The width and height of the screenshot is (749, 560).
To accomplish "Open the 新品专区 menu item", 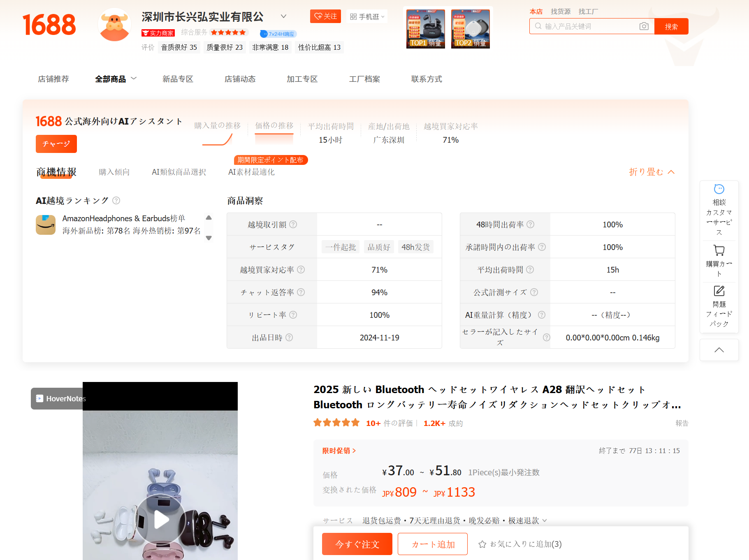I will 178,79.
